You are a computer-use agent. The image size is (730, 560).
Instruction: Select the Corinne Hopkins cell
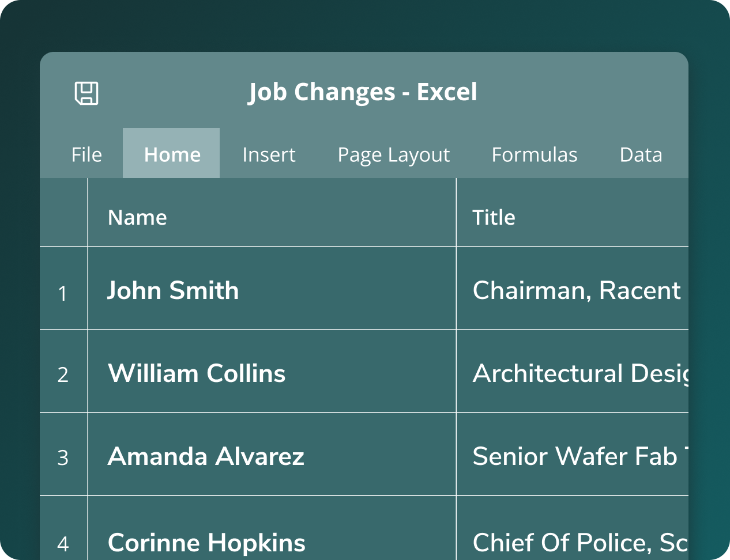pyautogui.click(x=271, y=542)
